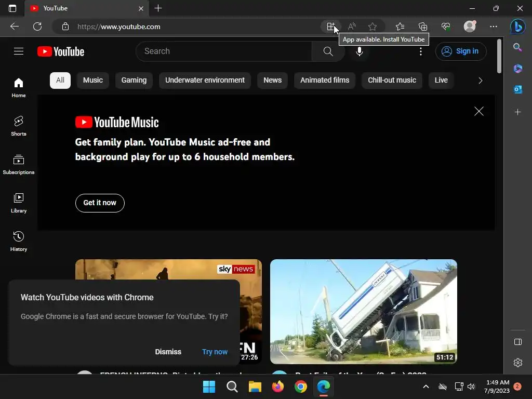The image size is (532, 399).
Task: Toggle the Edge sidebar hide button
Action: pyautogui.click(x=518, y=342)
